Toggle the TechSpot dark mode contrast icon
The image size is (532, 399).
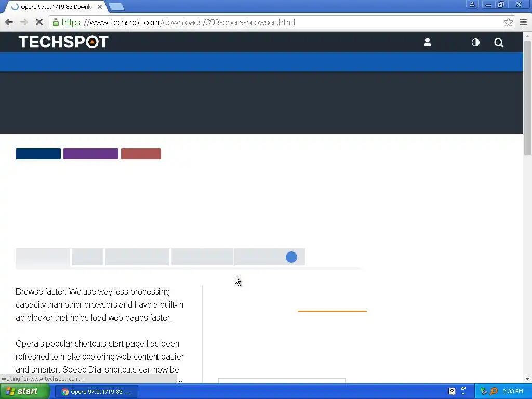pyautogui.click(x=475, y=42)
